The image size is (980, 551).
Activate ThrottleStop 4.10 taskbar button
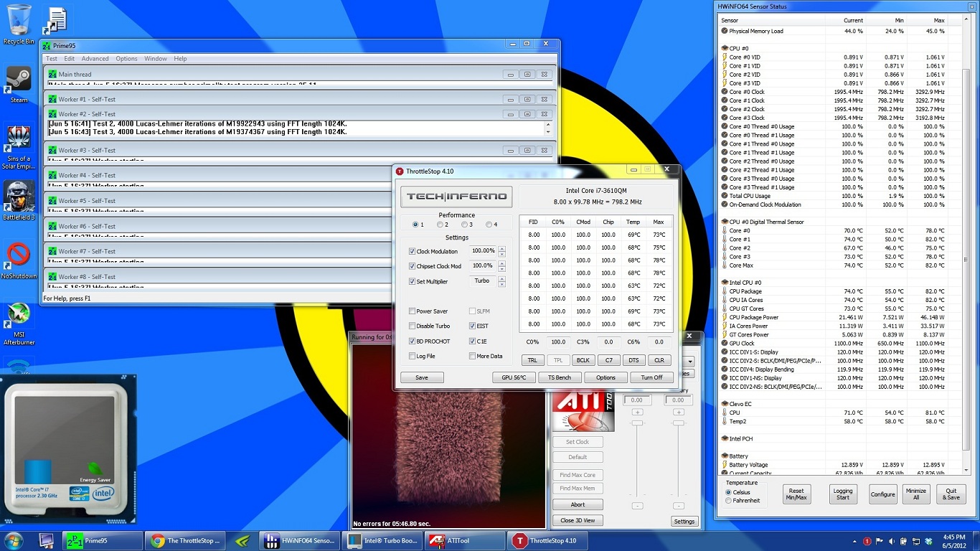pyautogui.click(x=547, y=540)
